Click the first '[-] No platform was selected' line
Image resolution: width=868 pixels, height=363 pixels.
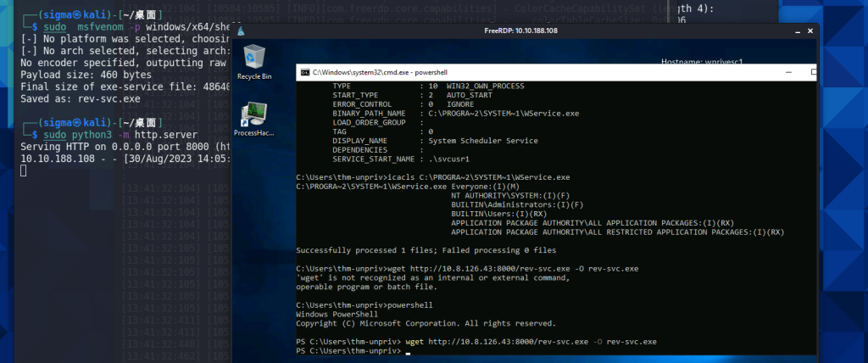coord(125,38)
